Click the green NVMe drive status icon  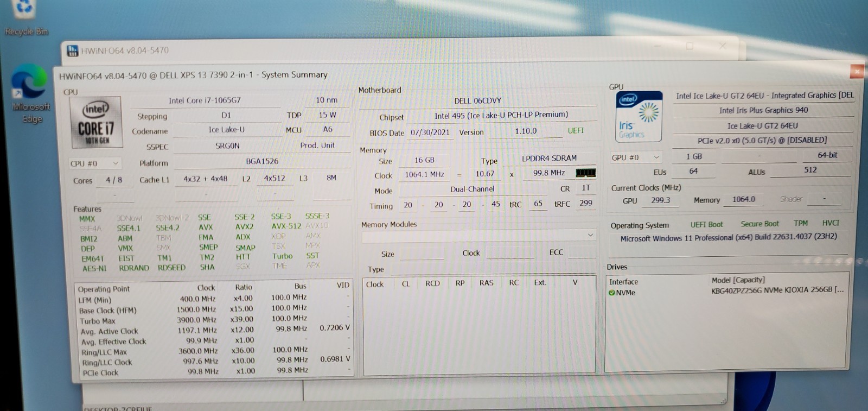coord(611,293)
